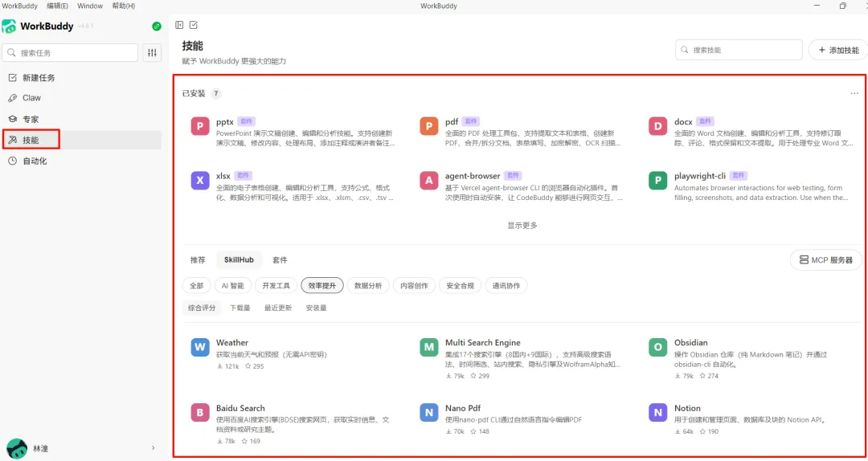Screen dimensions: 868x461
Task: Select the 内容创作 category filter
Action: [x=414, y=286]
